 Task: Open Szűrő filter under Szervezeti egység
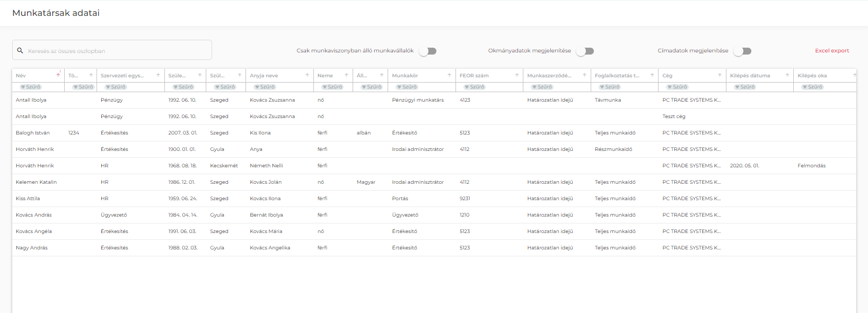116,87
